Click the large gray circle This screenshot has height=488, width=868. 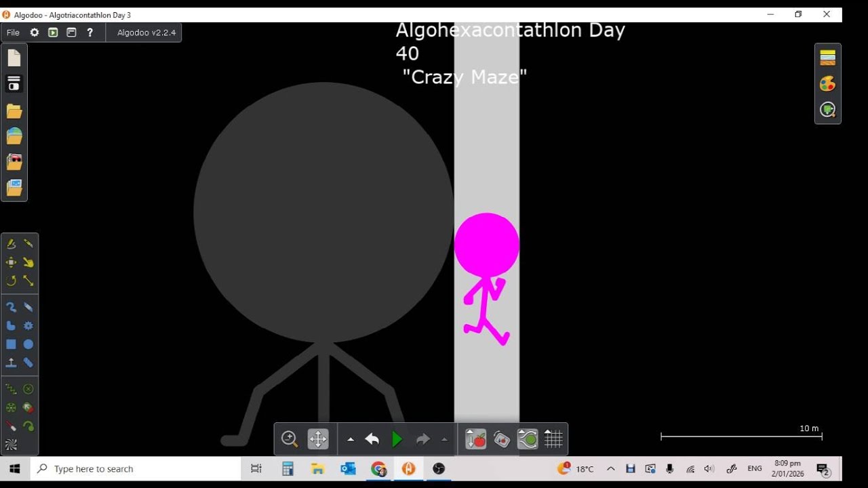click(x=323, y=212)
